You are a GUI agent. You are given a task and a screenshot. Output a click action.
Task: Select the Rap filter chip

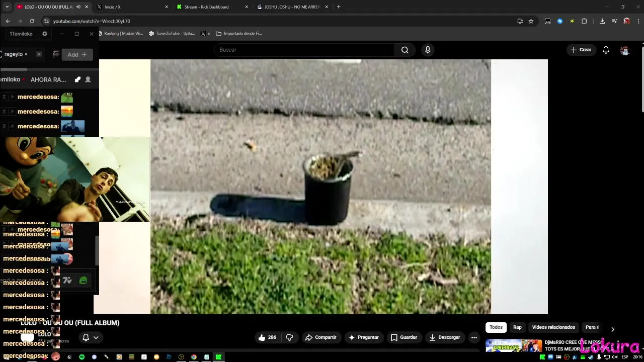[517, 327]
